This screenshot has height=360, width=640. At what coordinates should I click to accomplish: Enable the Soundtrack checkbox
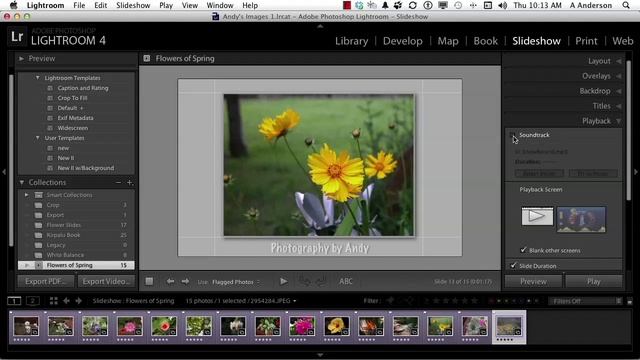click(x=513, y=135)
